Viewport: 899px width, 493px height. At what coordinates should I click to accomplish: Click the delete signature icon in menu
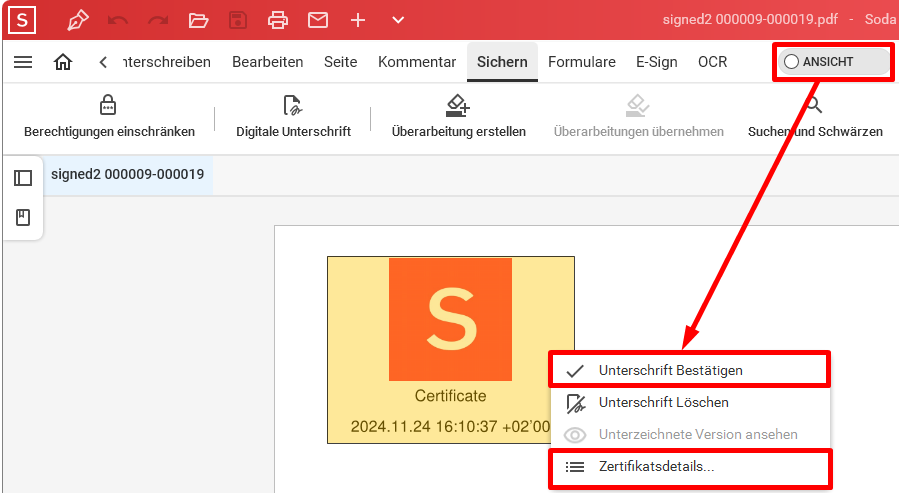576,404
